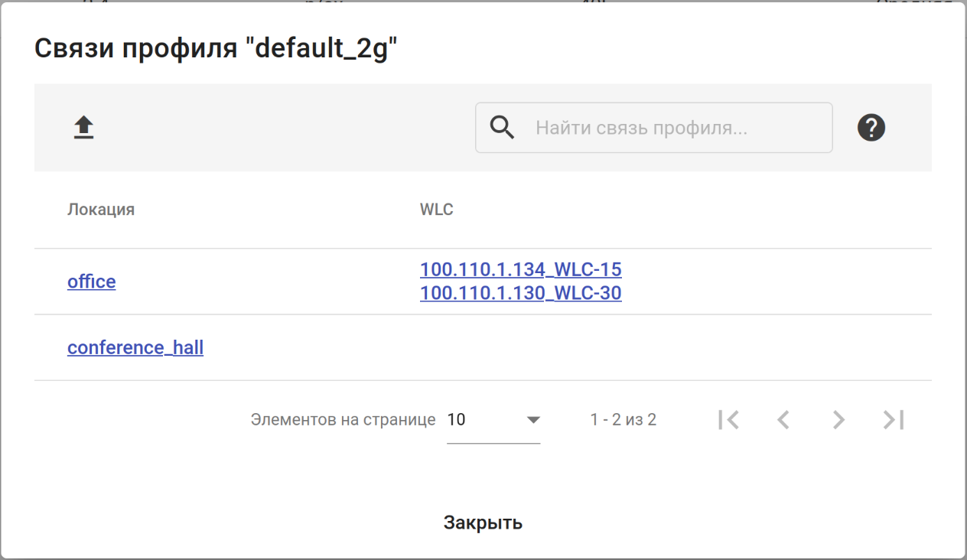The height and width of the screenshot is (560, 967).
Task: Go to the first page of results
Action: tap(728, 419)
